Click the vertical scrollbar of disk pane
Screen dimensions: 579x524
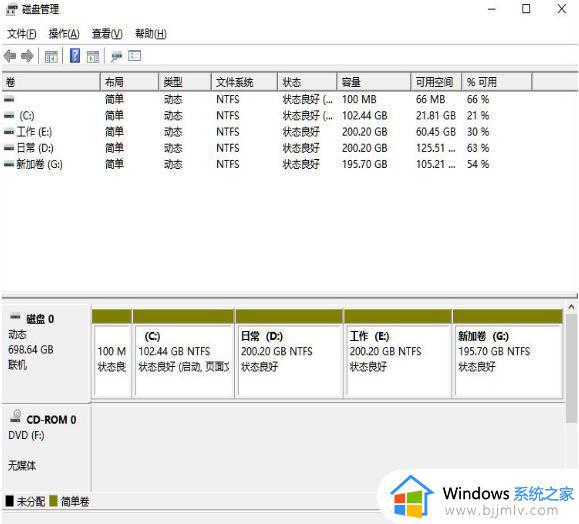tap(571, 369)
